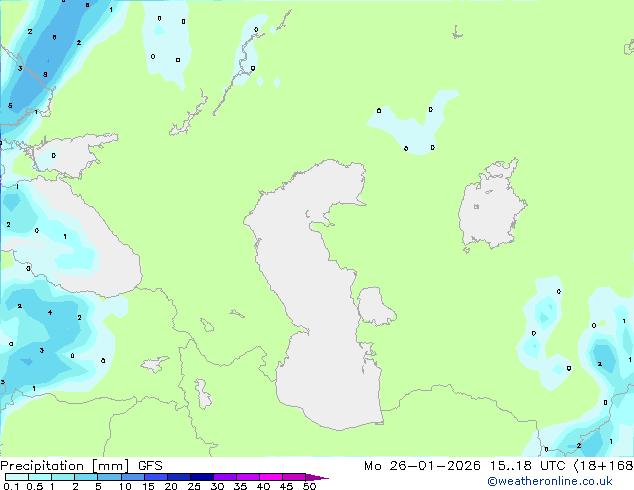Click the '0.1' legend scale label
Screen dimensions: 634x490
(x=11, y=486)
